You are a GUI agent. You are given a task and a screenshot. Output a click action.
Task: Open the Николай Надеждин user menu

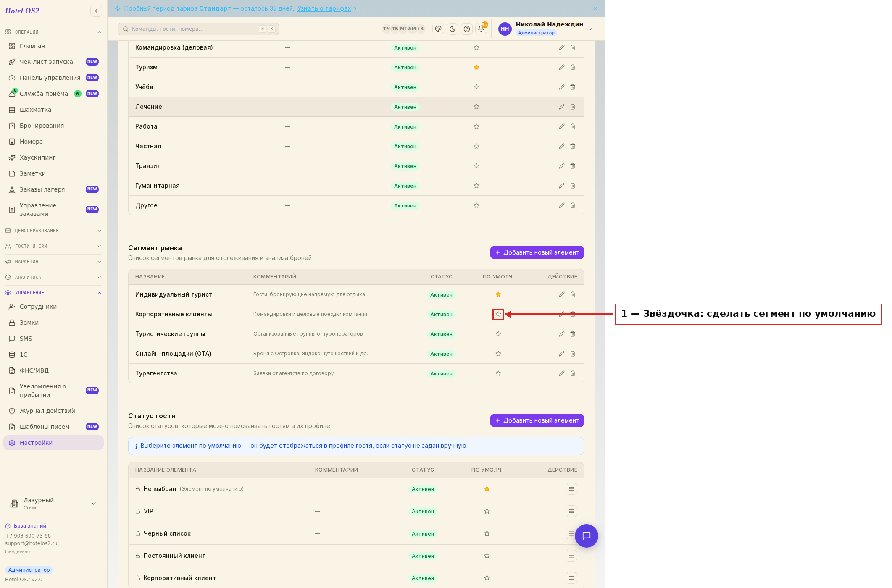coord(545,29)
